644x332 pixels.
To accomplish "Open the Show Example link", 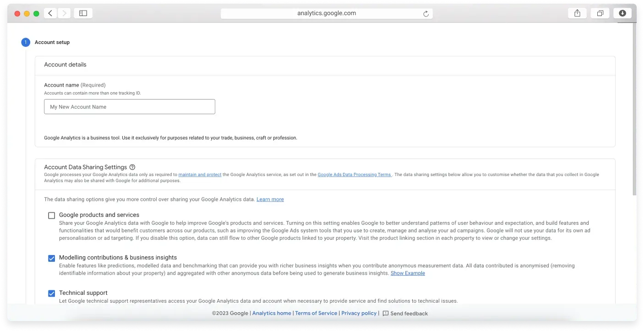I will (x=408, y=273).
